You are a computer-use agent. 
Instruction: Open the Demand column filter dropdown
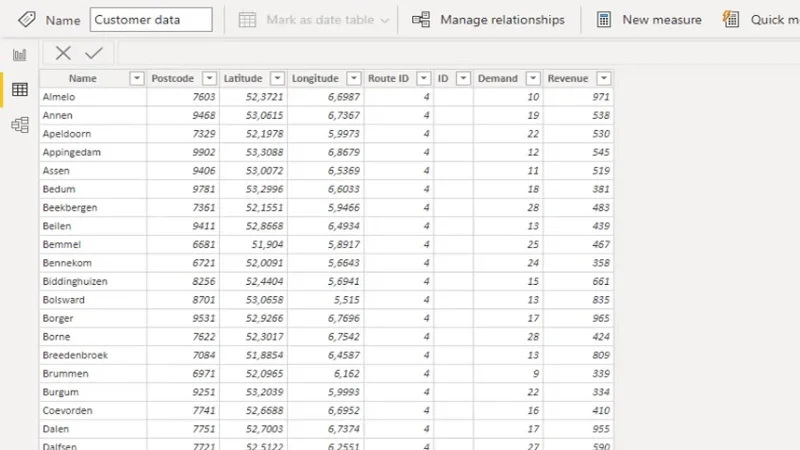(533, 79)
